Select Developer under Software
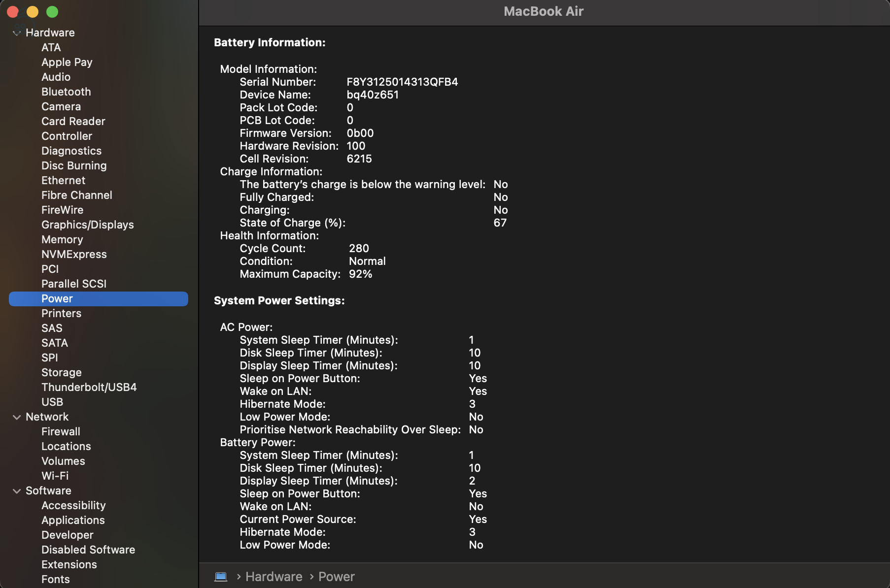This screenshot has width=890, height=588. click(68, 535)
